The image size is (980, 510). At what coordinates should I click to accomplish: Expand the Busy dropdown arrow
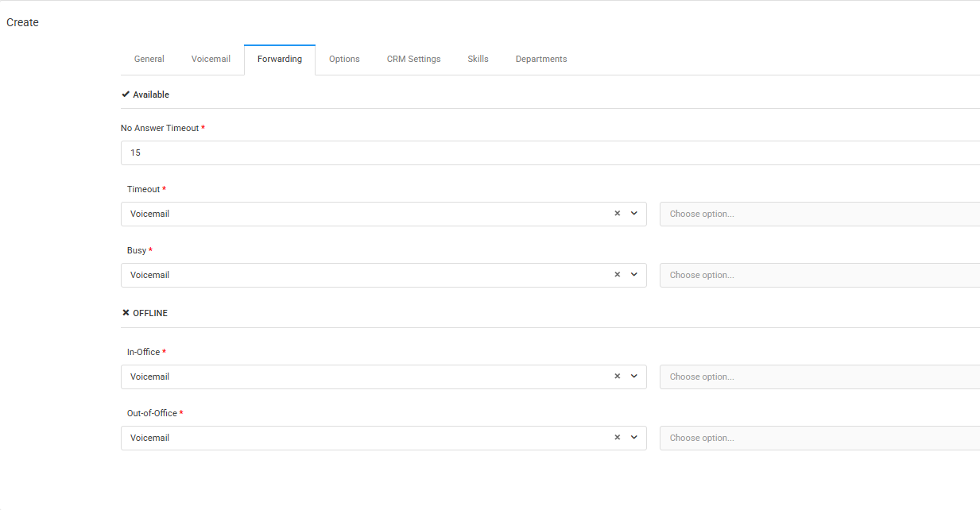[x=634, y=275]
